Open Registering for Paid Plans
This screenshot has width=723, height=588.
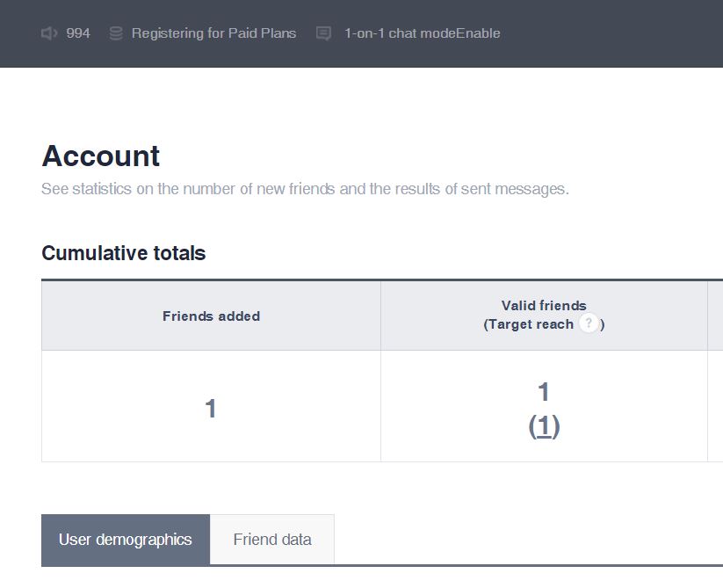pyautogui.click(x=213, y=33)
